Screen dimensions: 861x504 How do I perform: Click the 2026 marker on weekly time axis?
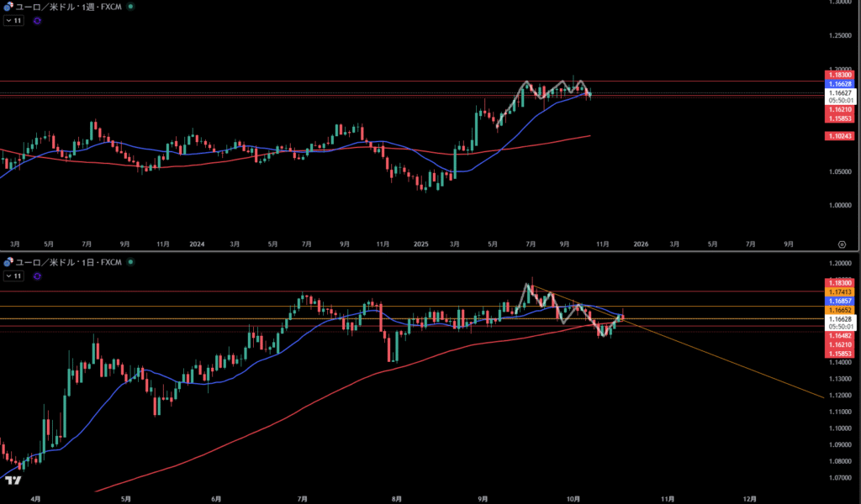click(x=641, y=244)
